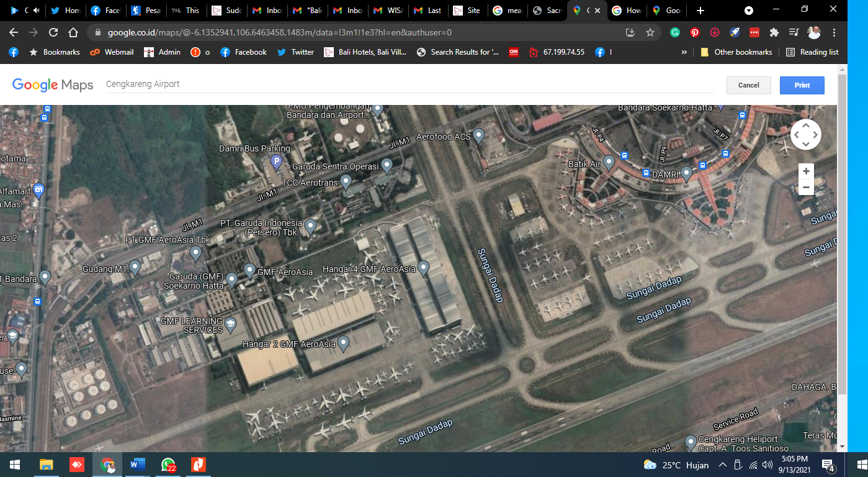Show hidden system tray icons
Viewport: 868px width, 477px height.
(723, 465)
